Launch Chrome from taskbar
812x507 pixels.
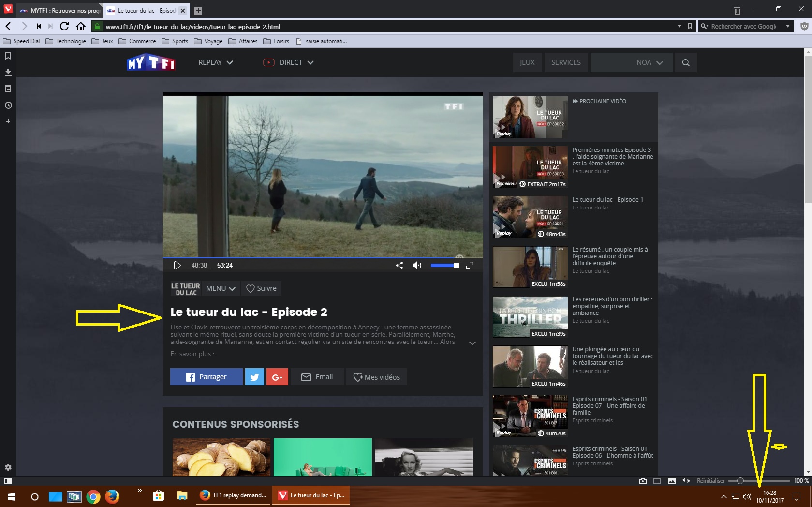pos(93,496)
